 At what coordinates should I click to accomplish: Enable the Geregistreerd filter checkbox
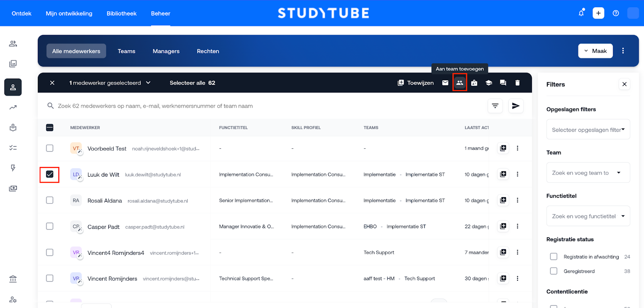coord(554,271)
